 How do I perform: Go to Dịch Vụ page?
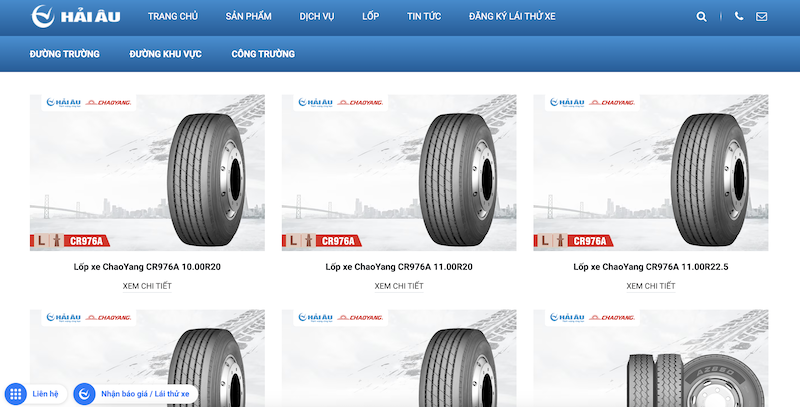[317, 17]
